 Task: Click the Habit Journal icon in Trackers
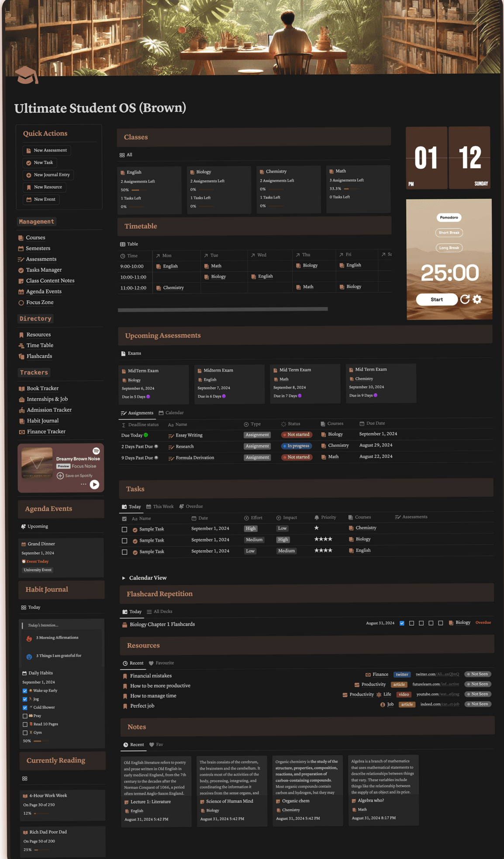coord(22,421)
